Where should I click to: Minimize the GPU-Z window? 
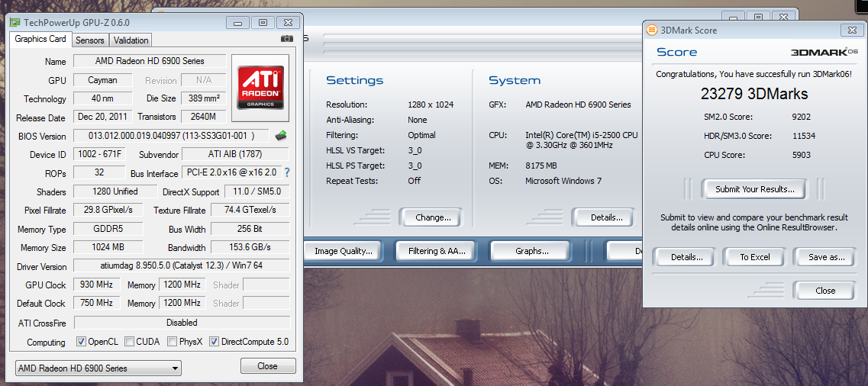237,23
